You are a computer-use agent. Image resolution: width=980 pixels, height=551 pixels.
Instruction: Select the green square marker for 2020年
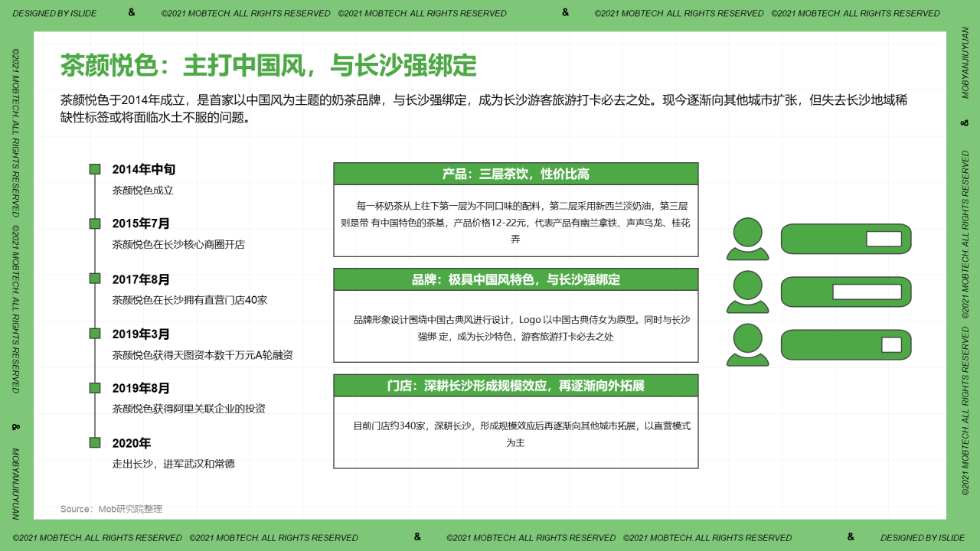[95, 442]
